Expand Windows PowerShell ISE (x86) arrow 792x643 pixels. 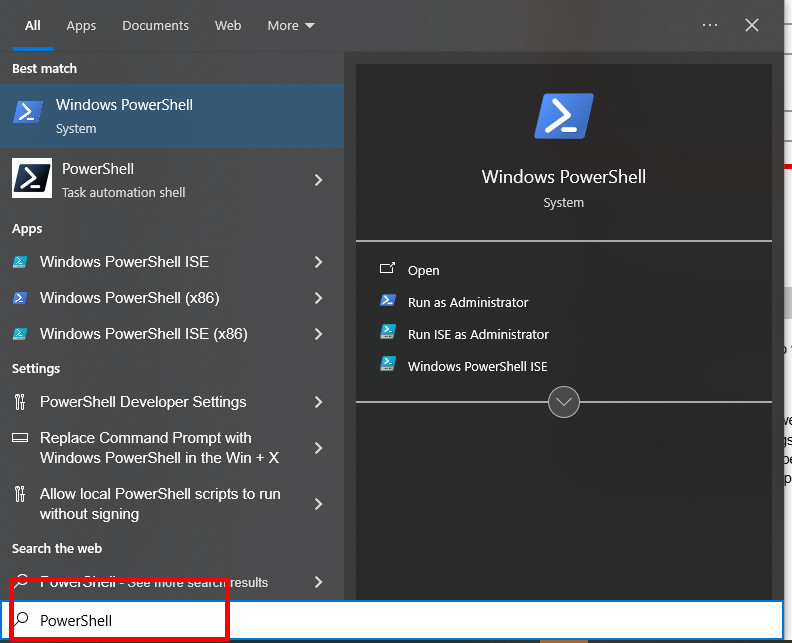318,334
